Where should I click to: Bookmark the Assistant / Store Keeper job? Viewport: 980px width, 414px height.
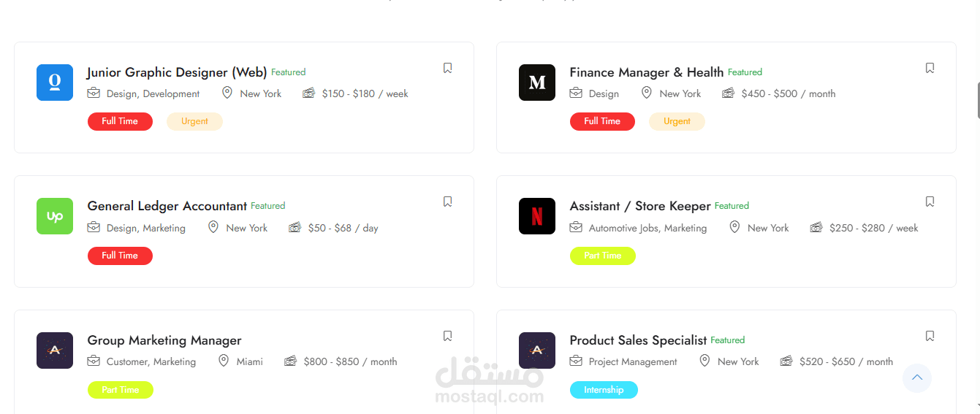click(x=930, y=202)
